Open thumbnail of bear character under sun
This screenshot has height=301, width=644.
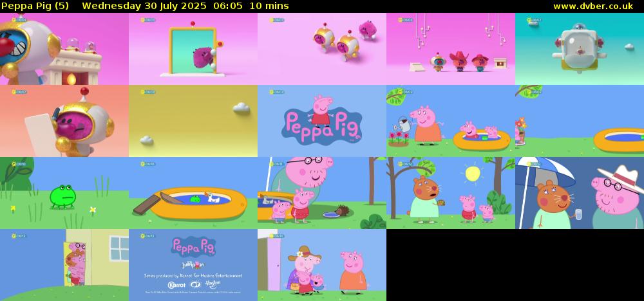coord(451,193)
